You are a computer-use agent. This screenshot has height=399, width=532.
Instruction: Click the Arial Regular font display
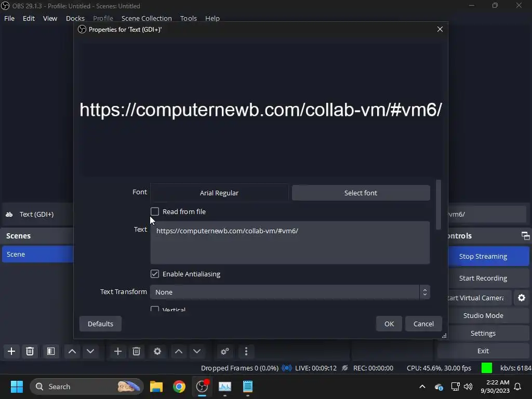click(219, 193)
